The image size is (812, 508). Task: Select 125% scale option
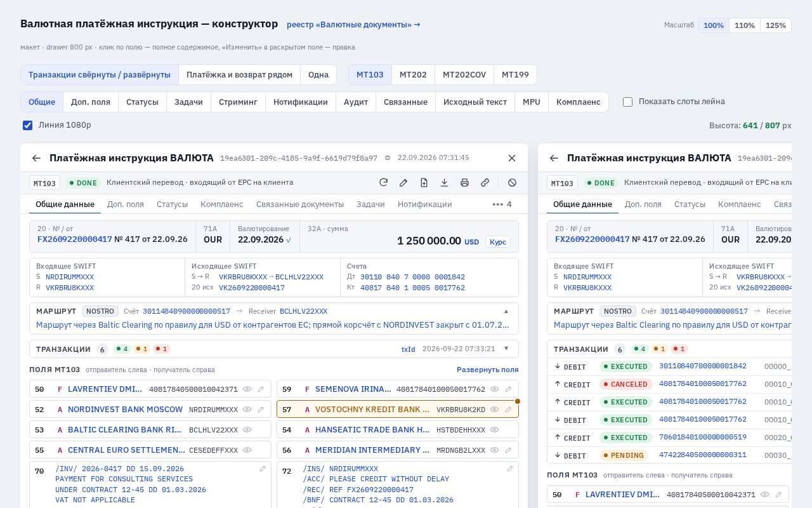tap(776, 25)
